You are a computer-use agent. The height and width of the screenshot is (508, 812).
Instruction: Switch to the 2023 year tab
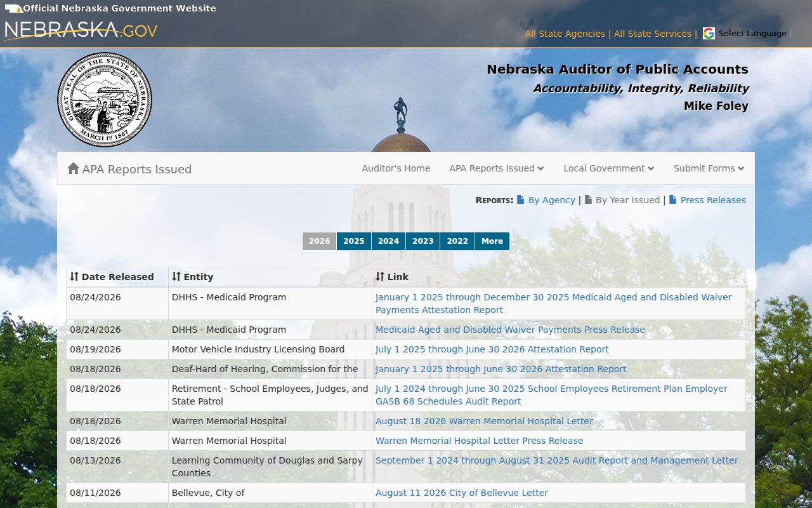[423, 241]
